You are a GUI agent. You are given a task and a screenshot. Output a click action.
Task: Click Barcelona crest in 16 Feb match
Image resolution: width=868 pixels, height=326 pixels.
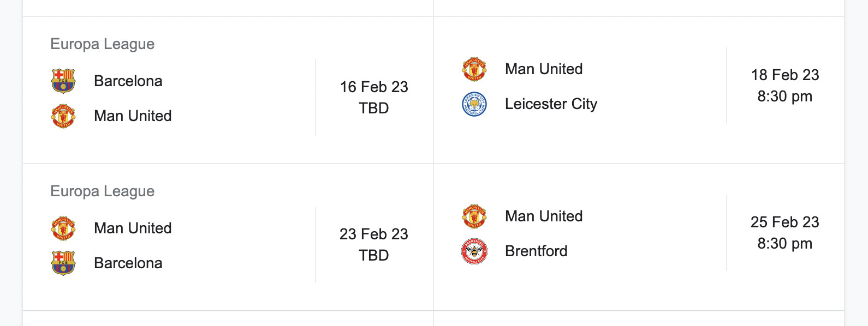tap(63, 81)
